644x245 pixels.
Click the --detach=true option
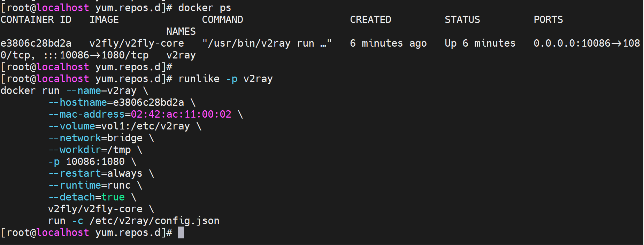[86, 197]
